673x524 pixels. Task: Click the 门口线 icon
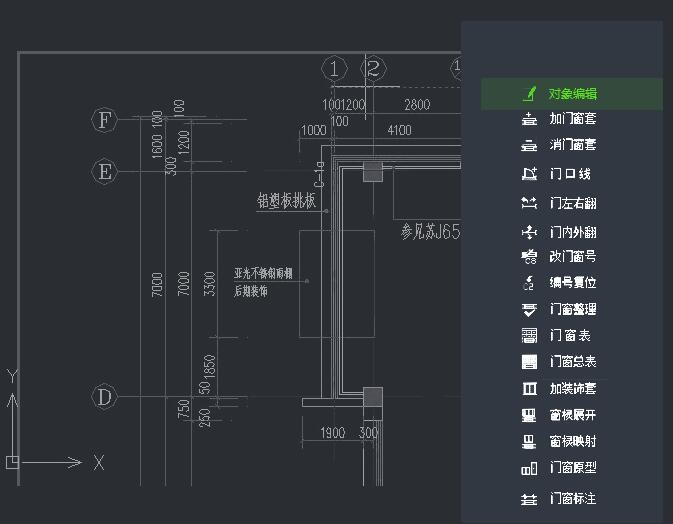click(x=529, y=174)
